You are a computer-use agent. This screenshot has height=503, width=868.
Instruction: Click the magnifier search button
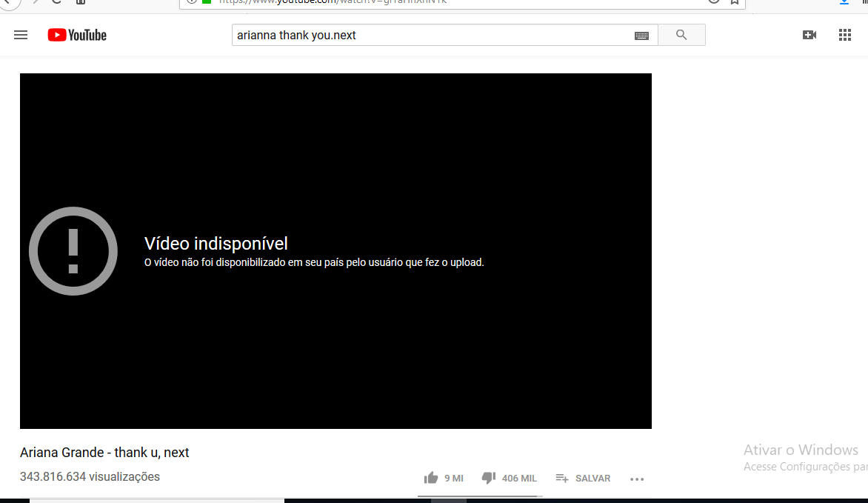[681, 35]
